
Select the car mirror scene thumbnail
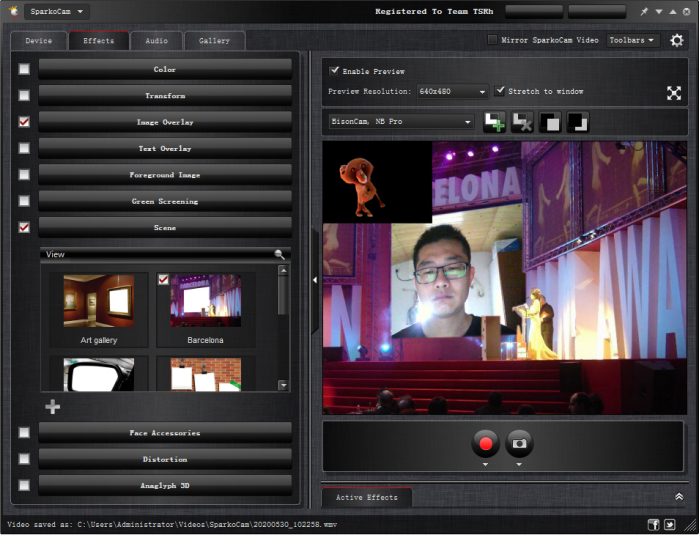99,374
